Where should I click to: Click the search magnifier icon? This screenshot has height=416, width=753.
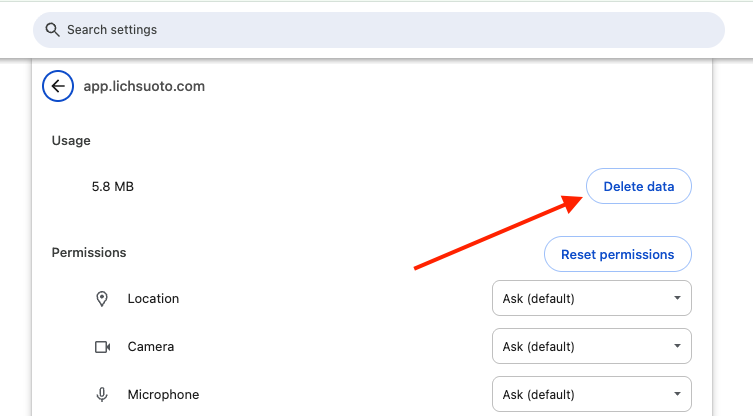click(x=52, y=30)
